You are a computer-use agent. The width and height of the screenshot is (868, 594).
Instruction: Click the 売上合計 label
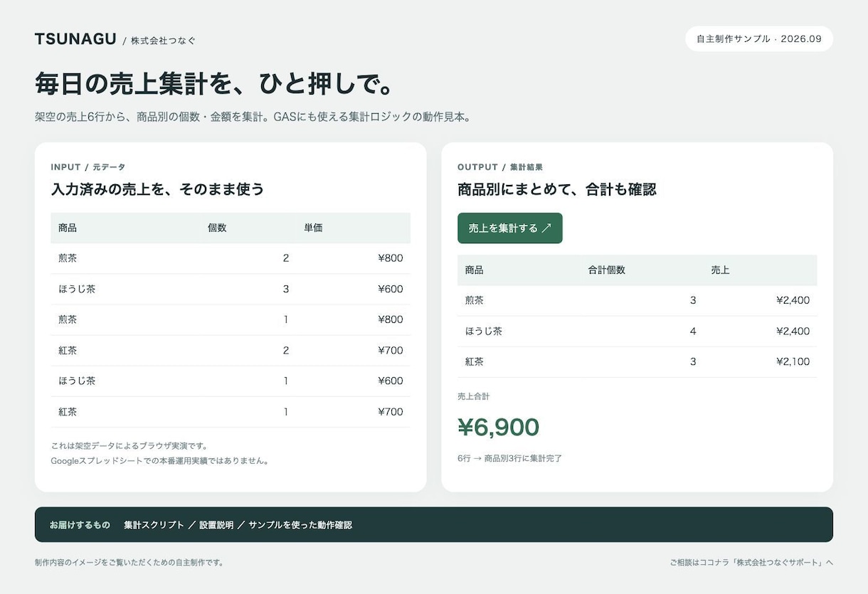(474, 396)
